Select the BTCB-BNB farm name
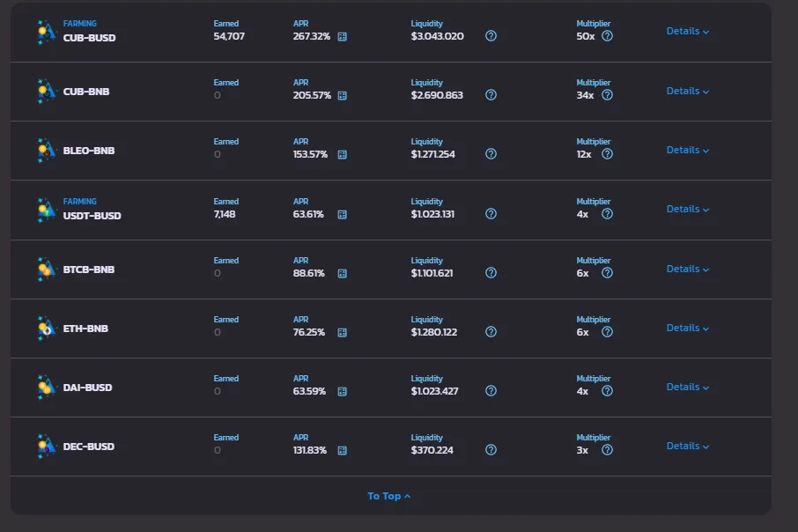Screen dimensions: 798x532 tap(89, 270)
